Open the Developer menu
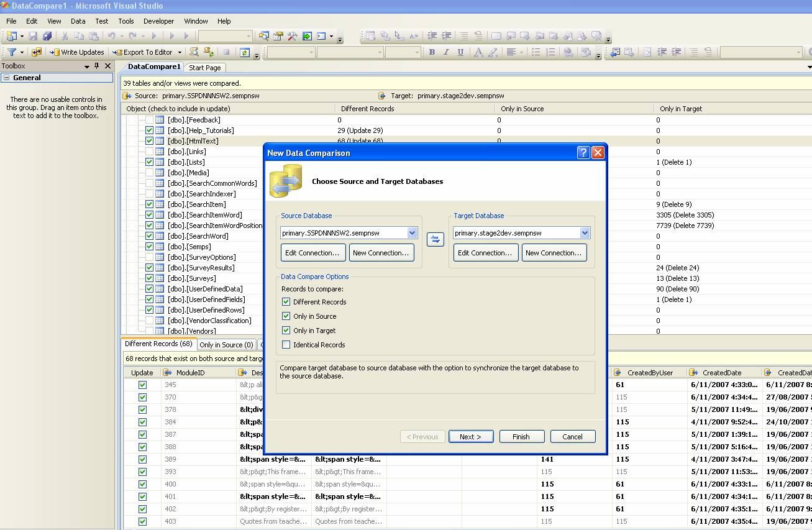812x530 pixels. pyautogui.click(x=158, y=21)
